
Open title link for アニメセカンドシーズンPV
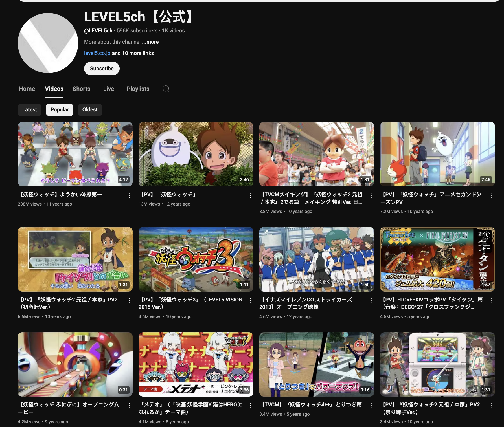point(431,198)
